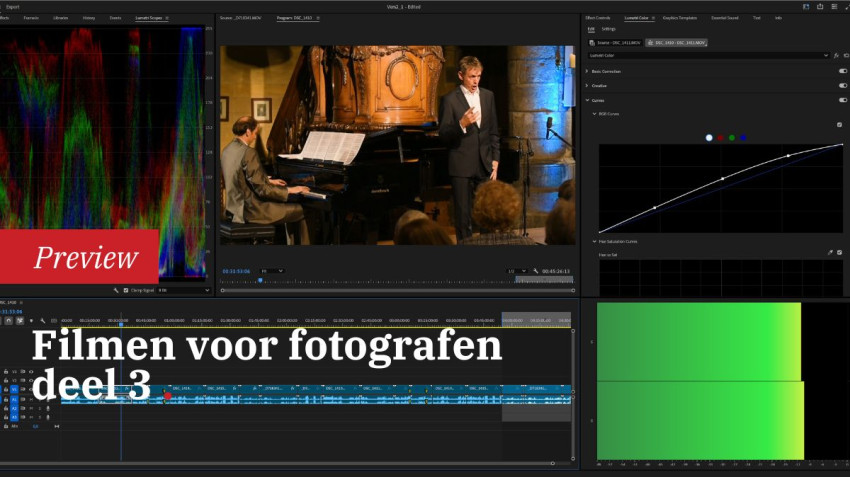Click the Program monitor zoom scroll bar
The width and height of the screenshot is (850, 477).
tap(397, 291)
